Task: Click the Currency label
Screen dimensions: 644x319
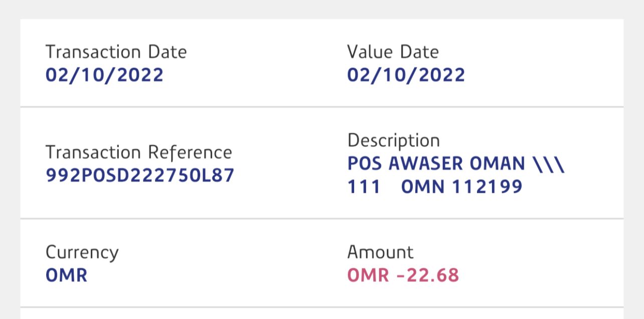Action: coord(82,252)
